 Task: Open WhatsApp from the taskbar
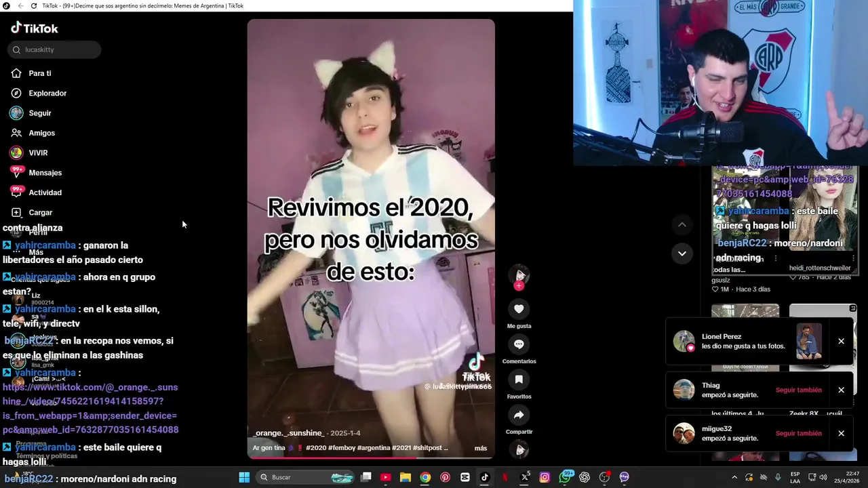(565, 477)
